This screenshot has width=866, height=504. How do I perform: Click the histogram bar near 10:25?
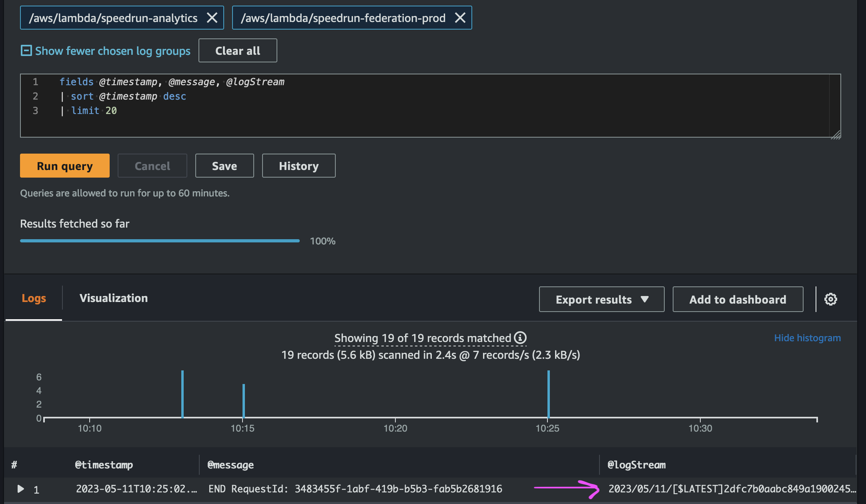click(x=548, y=394)
